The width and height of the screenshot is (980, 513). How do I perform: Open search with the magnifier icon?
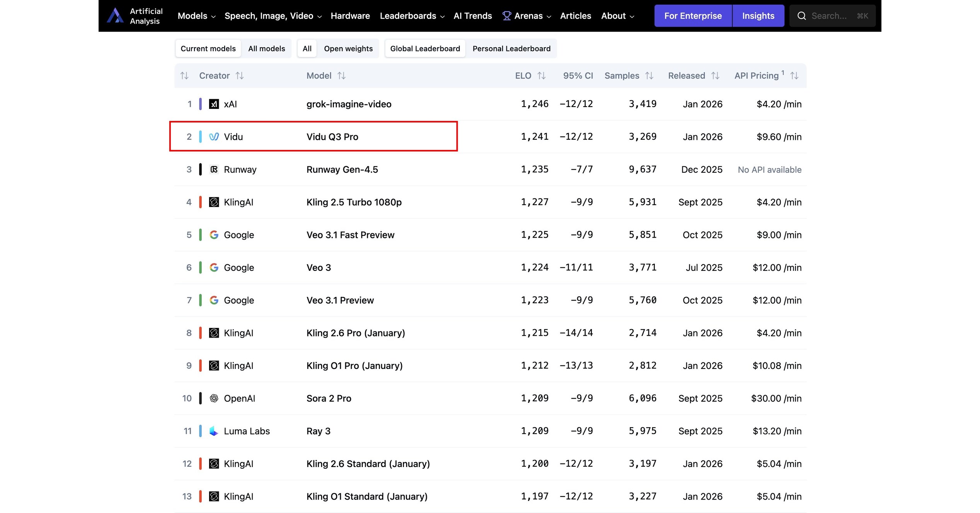tap(801, 15)
